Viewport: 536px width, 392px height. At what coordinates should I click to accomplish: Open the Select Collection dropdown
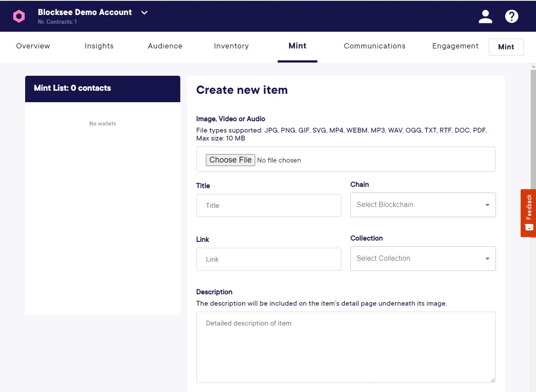[x=423, y=259]
